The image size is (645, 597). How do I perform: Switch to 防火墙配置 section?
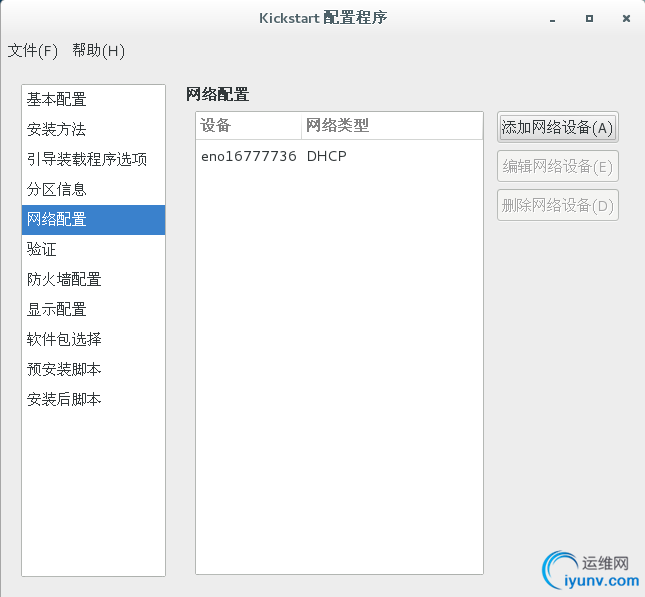(93, 280)
